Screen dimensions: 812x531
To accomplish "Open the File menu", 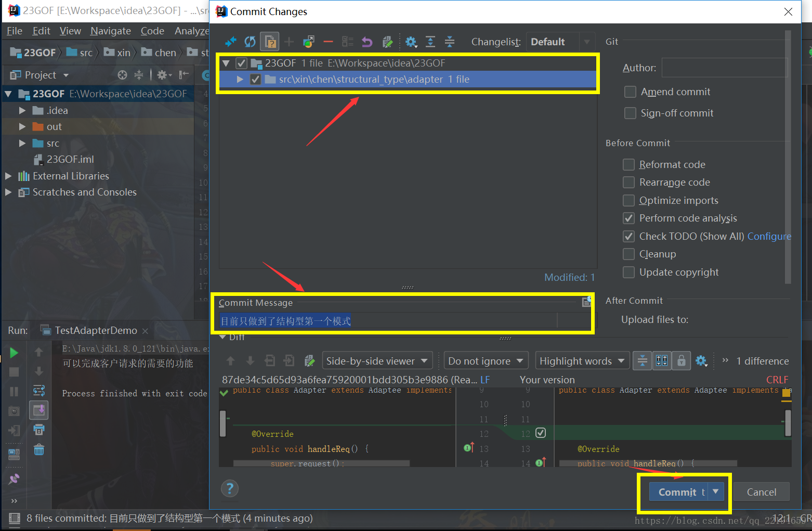I will [x=15, y=31].
